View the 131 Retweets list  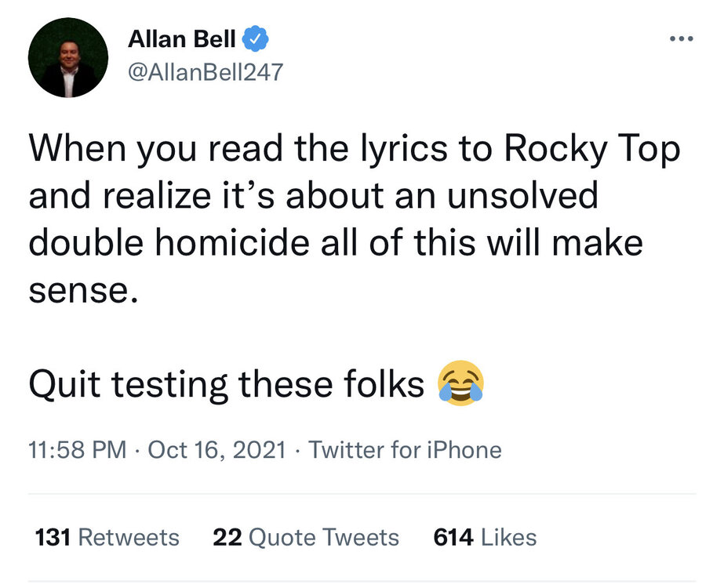point(107,538)
